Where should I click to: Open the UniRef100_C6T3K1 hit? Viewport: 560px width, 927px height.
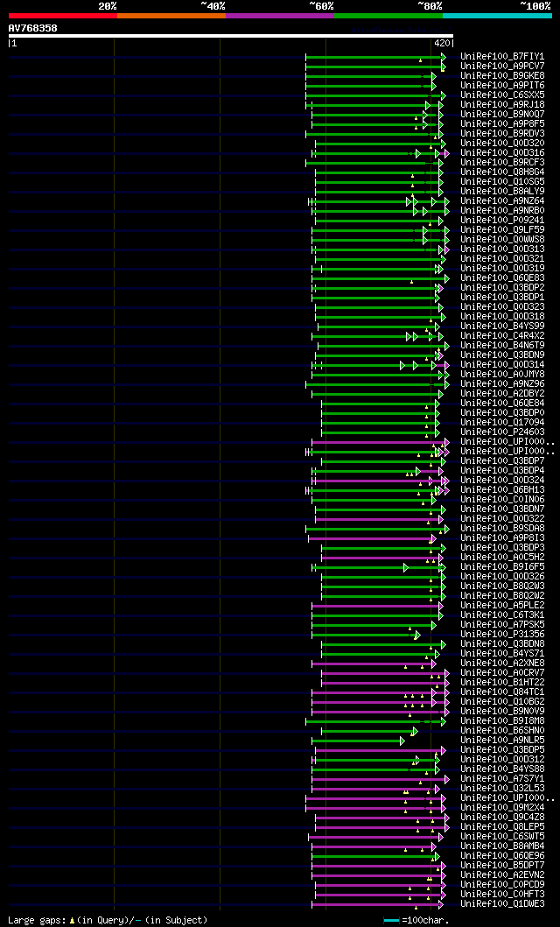tap(502, 615)
